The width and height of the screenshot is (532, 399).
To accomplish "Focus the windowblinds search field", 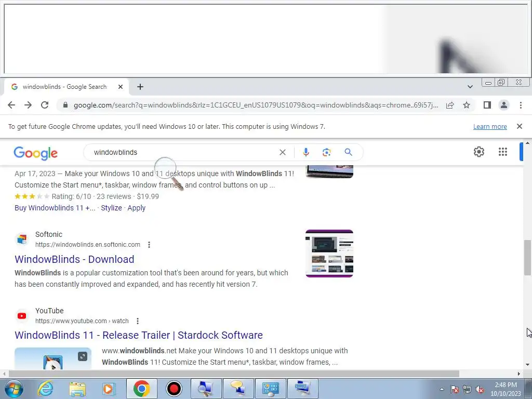I will pos(183,152).
